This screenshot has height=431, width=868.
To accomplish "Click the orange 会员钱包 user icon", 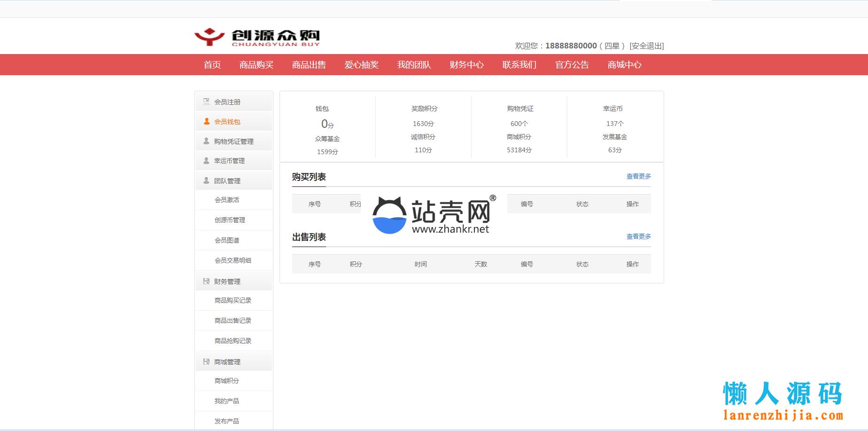I will coord(206,121).
